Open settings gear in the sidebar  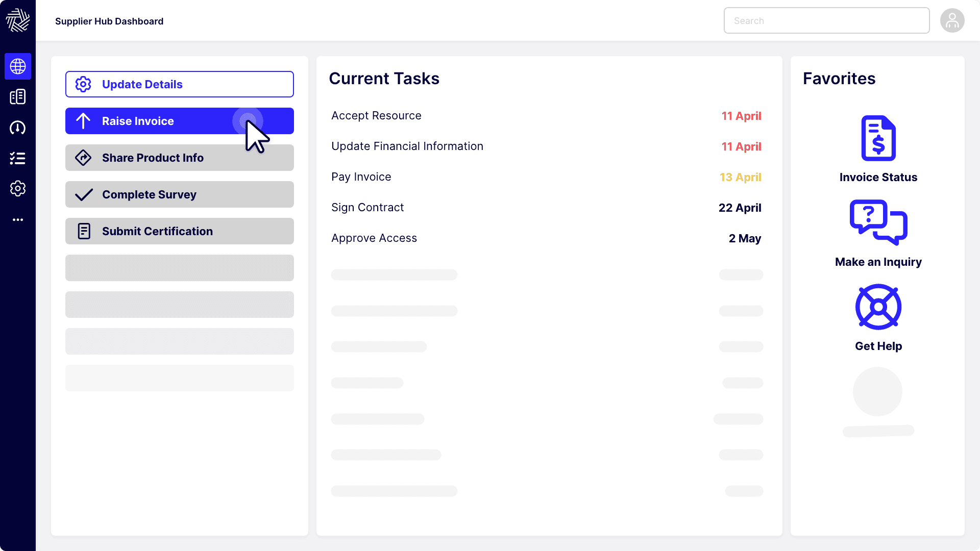(x=18, y=189)
